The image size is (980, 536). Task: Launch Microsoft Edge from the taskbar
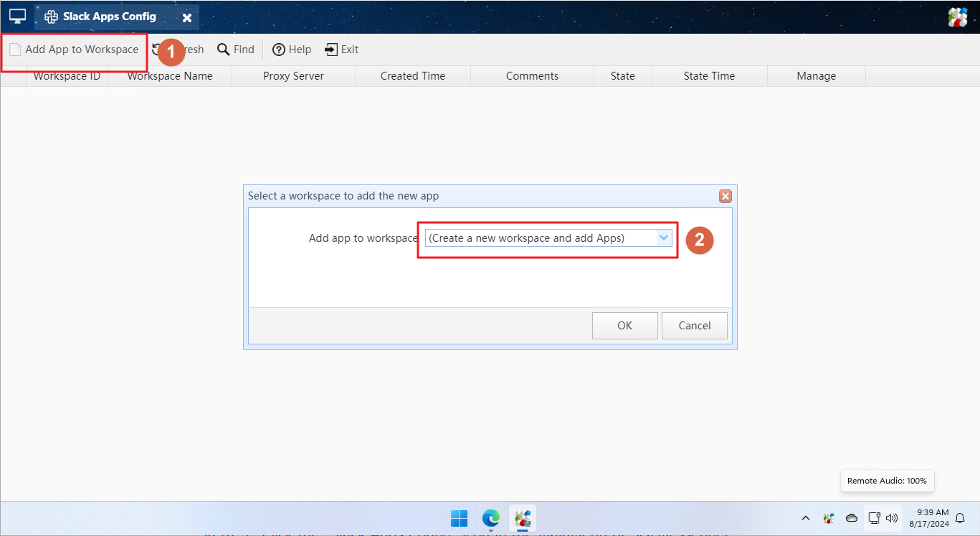click(490, 518)
